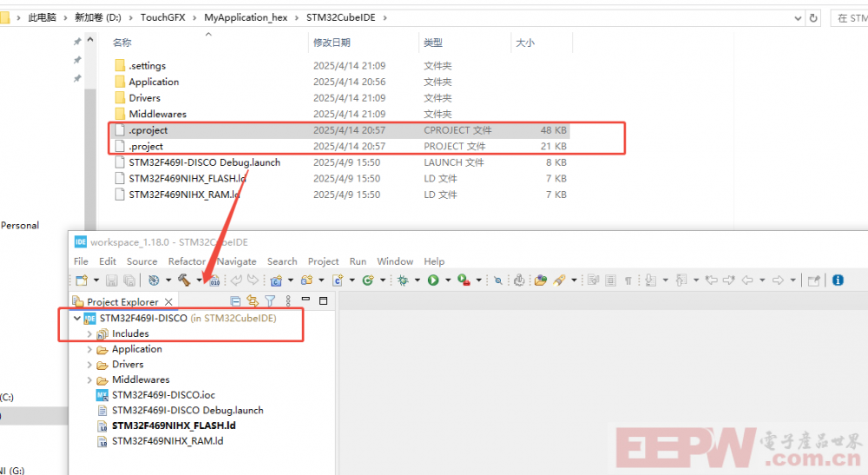Click the hammer Build icon
The image size is (868, 475).
[184, 280]
